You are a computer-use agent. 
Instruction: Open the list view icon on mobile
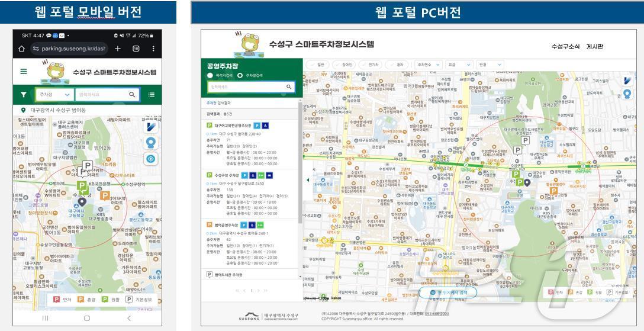152,94
